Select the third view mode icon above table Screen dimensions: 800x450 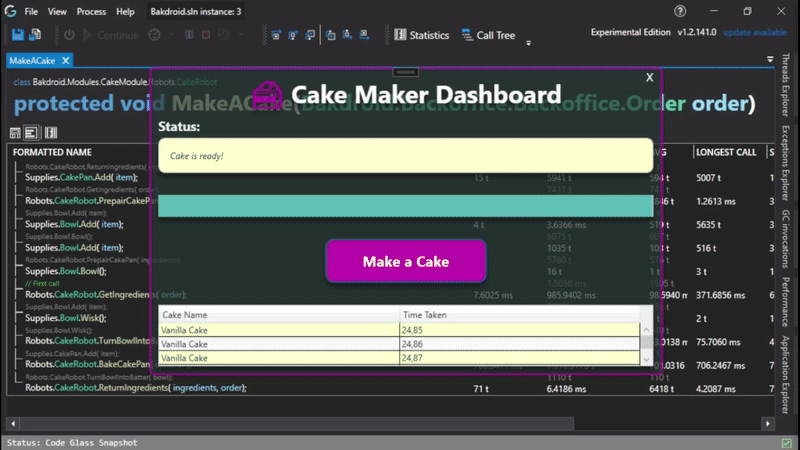click(50, 132)
